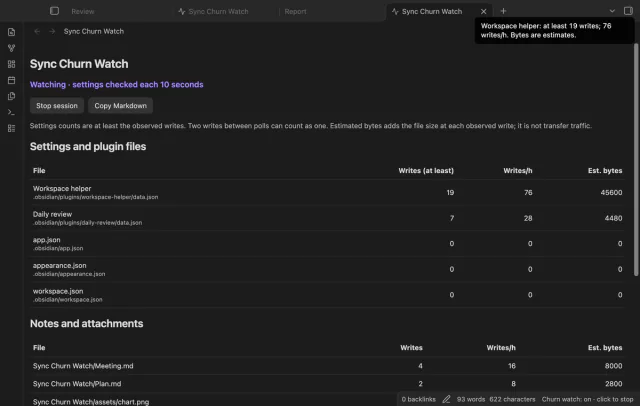
Task: Open the new note ribbon icon
Action: click(11, 32)
